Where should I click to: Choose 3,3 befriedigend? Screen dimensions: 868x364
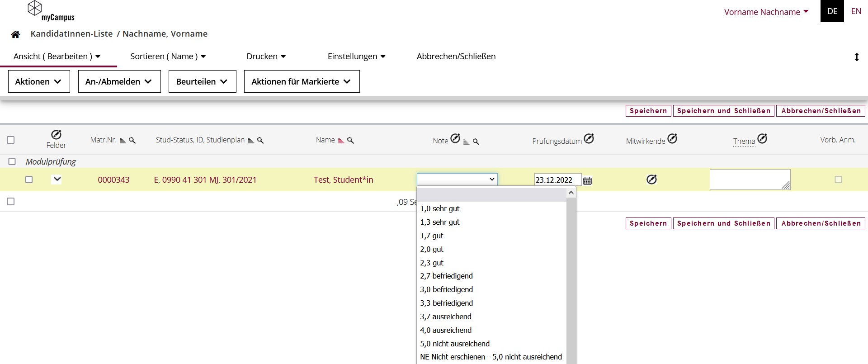491,303
